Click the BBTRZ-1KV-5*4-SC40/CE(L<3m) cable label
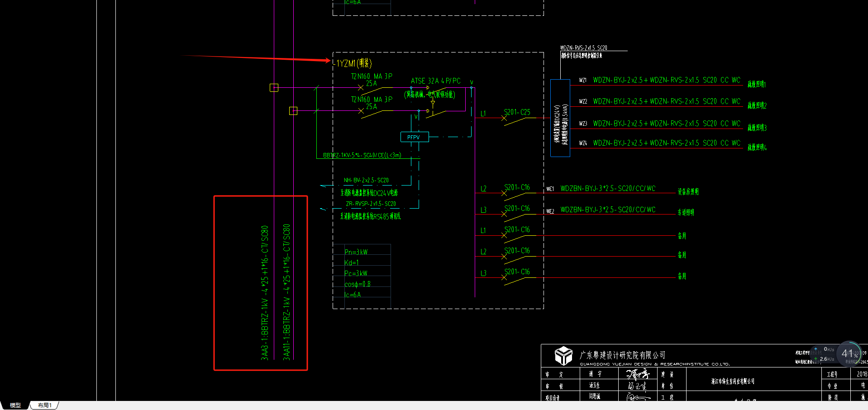This screenshot has width=868, height=410. coord(362,155)
